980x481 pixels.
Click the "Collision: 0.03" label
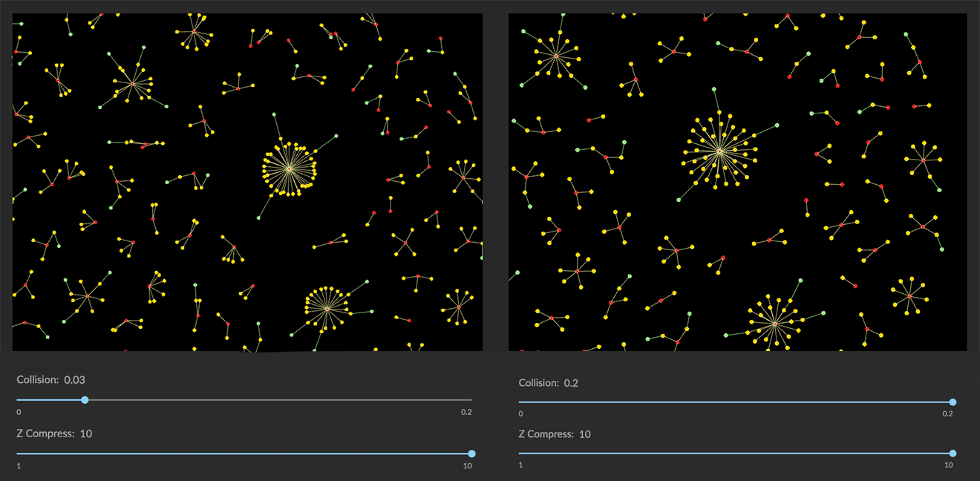(51, 379)
